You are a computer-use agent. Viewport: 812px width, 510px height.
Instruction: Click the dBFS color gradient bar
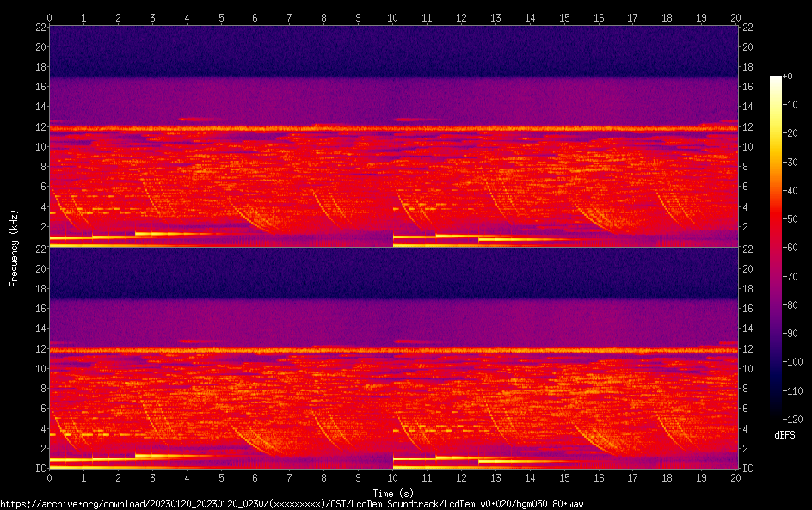[776, 248]
